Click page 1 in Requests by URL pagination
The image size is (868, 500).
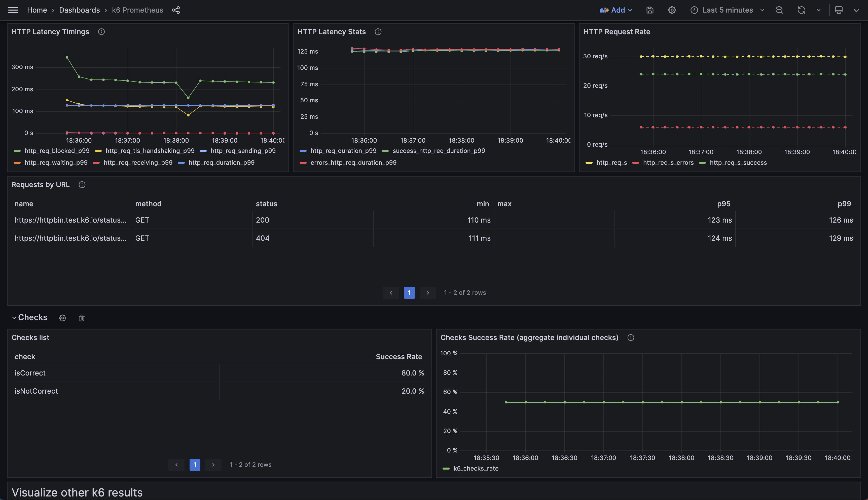click(409, 293)
